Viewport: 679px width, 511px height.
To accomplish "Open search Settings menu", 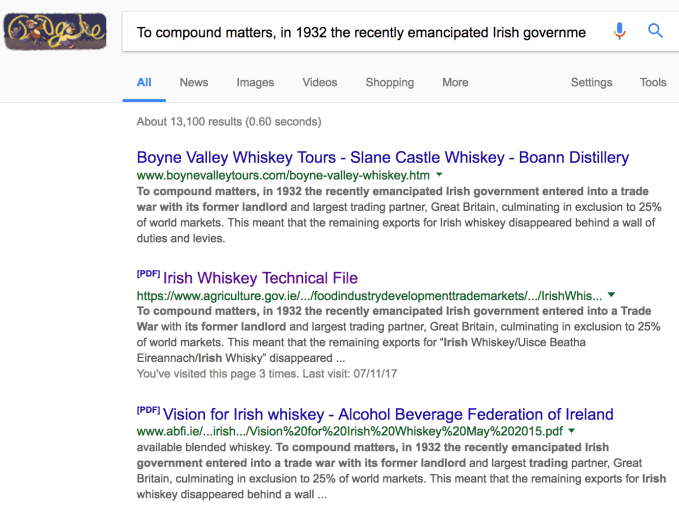I will pyautogui.click(x=591, y=82).
